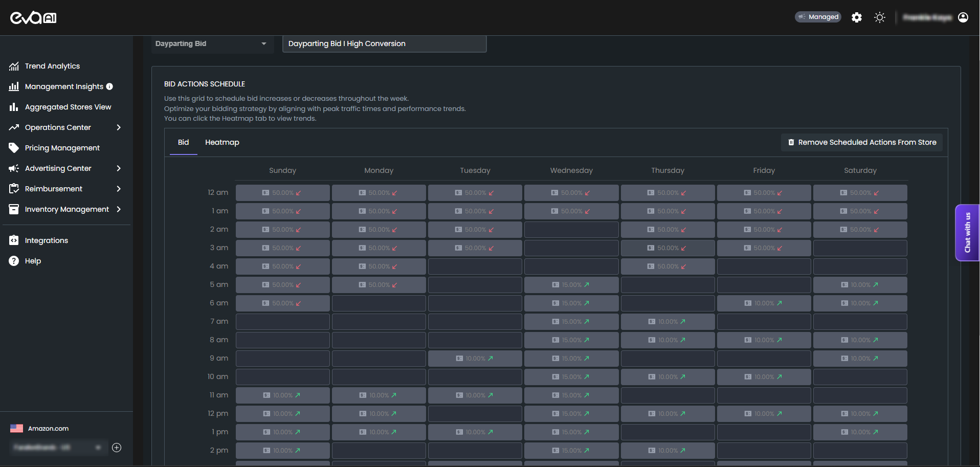980x467 pixels.
Task: Open the Chat with us widget
Action: pos(967,233)
